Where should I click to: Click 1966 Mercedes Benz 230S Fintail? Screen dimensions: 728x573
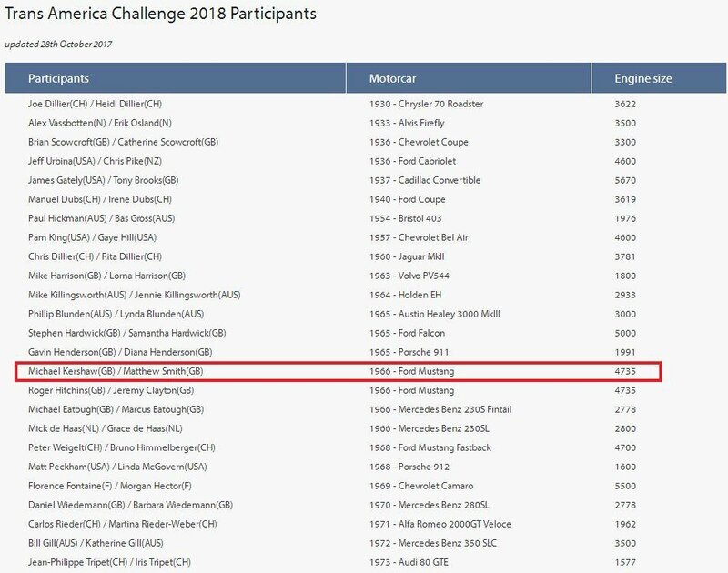click(440, 409)
